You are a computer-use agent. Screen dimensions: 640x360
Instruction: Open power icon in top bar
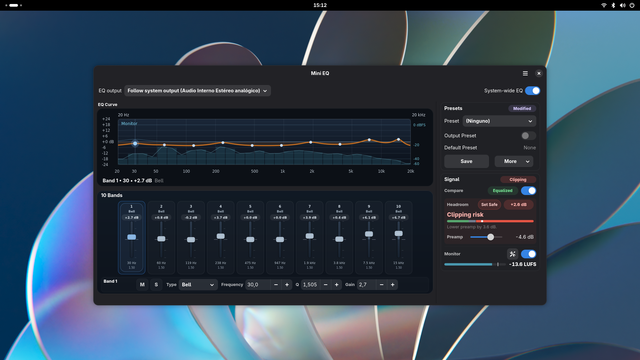tap(632, 5)
